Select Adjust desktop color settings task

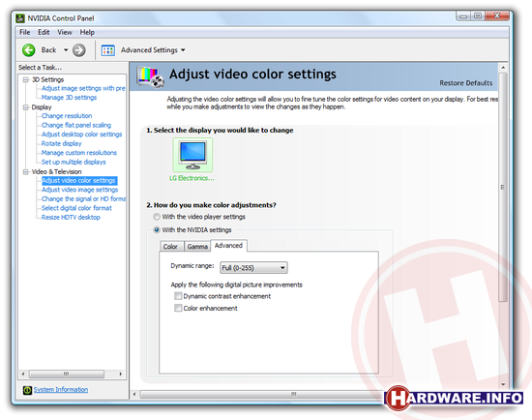point(81,135)
